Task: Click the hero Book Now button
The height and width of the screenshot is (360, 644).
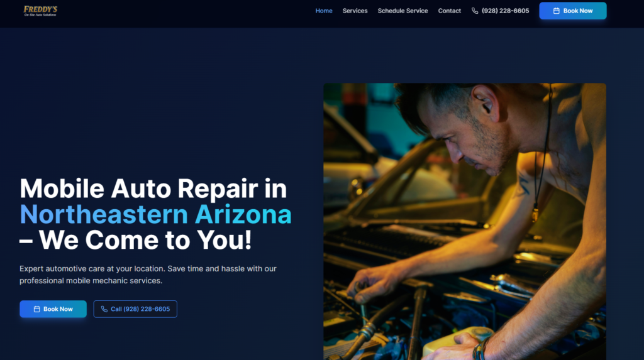Action: click(53, 309)
